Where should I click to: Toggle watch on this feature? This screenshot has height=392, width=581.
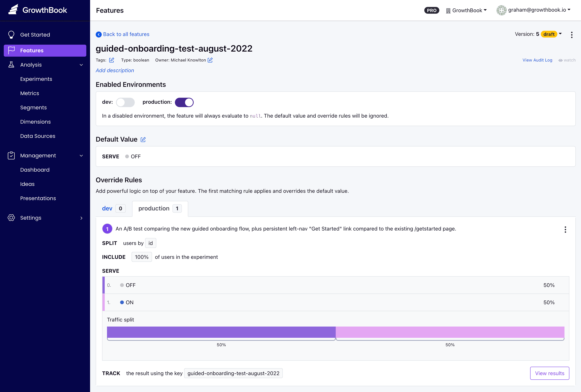[x=567, y=60]
